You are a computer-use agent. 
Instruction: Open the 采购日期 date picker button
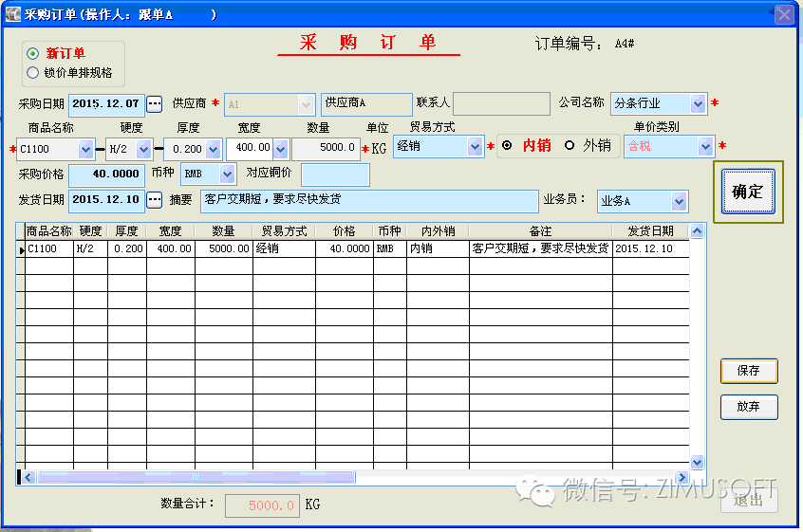click(x=155, y=103)
